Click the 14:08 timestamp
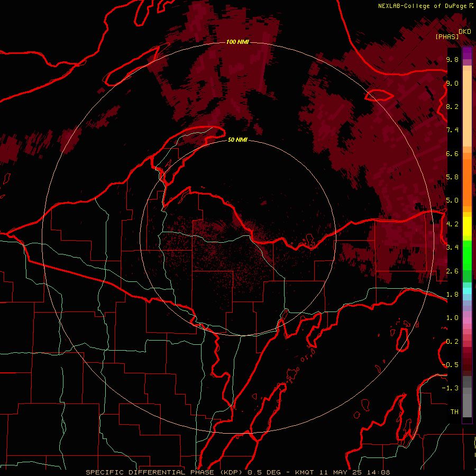476x476 pixels. [378, 472]
